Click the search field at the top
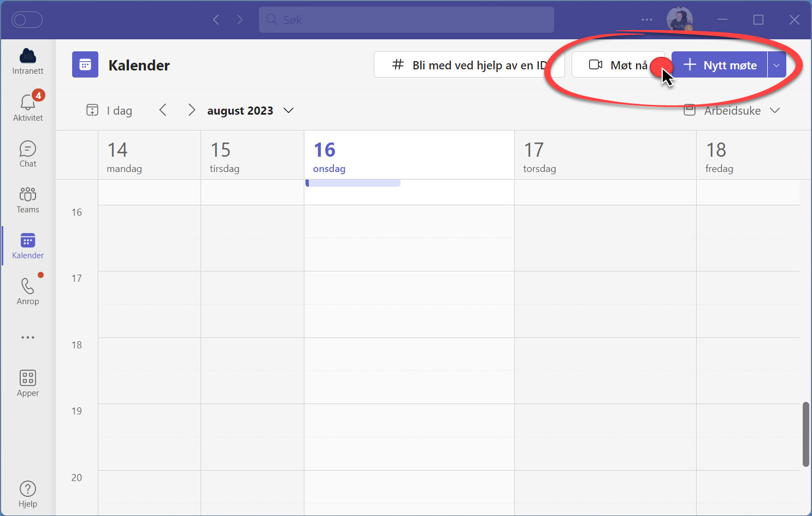The width and height of the screenshot is (812, 516). 406,19
